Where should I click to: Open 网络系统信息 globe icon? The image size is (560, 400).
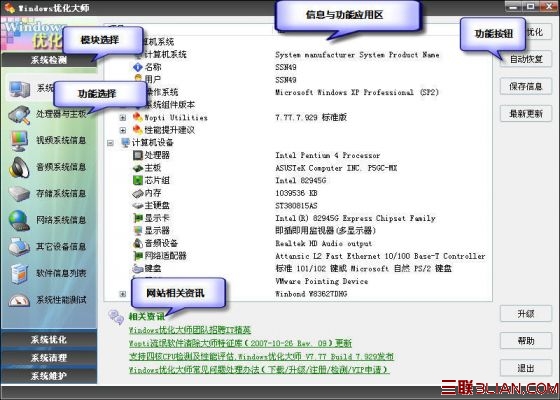(19, 220)
